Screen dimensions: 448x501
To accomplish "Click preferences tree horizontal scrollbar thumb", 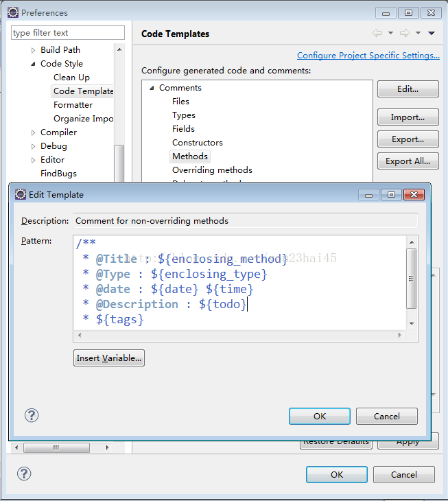I will point(56,447).
